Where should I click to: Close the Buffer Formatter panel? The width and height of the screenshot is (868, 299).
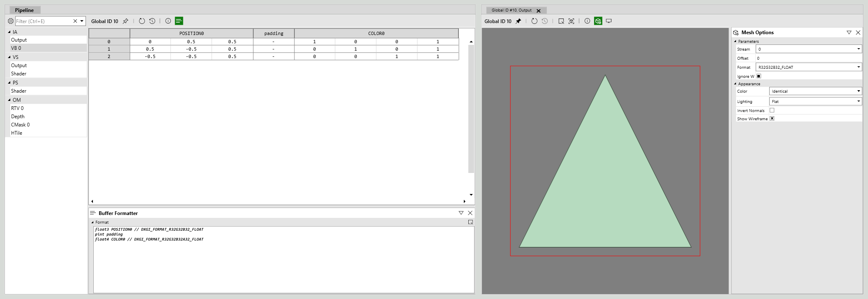tap(470, 213)
